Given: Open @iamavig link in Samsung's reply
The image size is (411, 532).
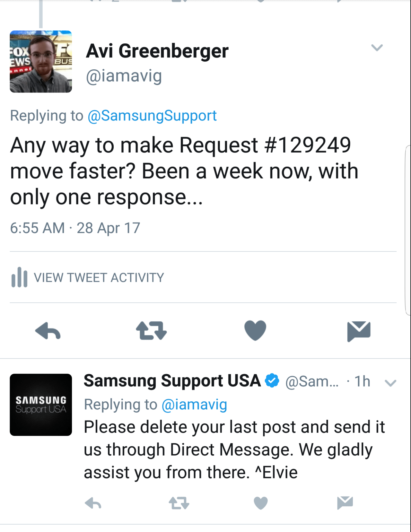Looking at the screenshot, I should [x=194, y=405].
